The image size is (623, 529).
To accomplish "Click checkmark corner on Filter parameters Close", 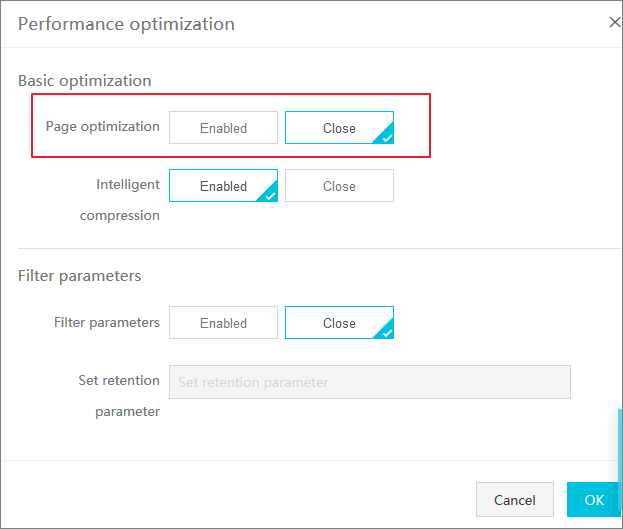I will 386,332.
